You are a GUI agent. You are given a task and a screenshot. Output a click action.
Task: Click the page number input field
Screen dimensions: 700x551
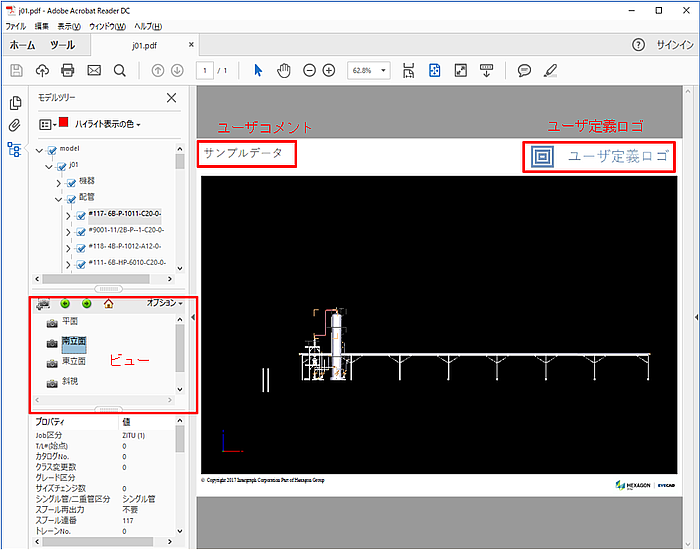pyautogui.click(x=204, y=71)
